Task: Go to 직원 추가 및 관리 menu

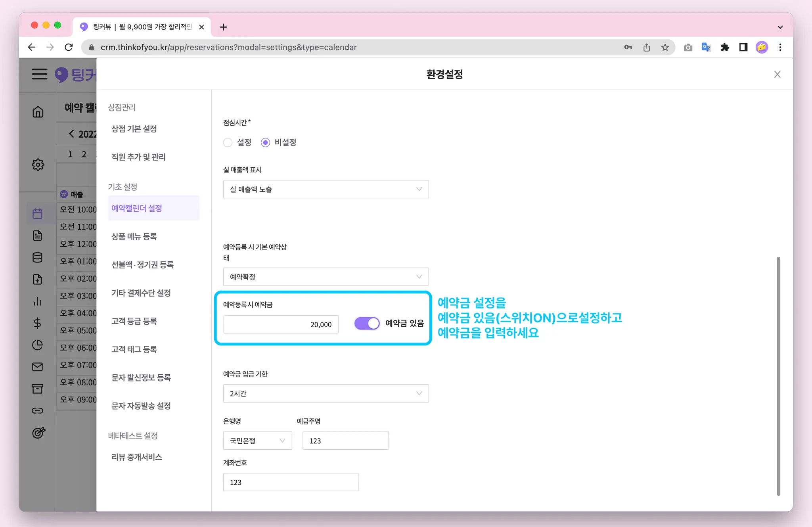Action: pyautogui.click(x=138, y=157)
